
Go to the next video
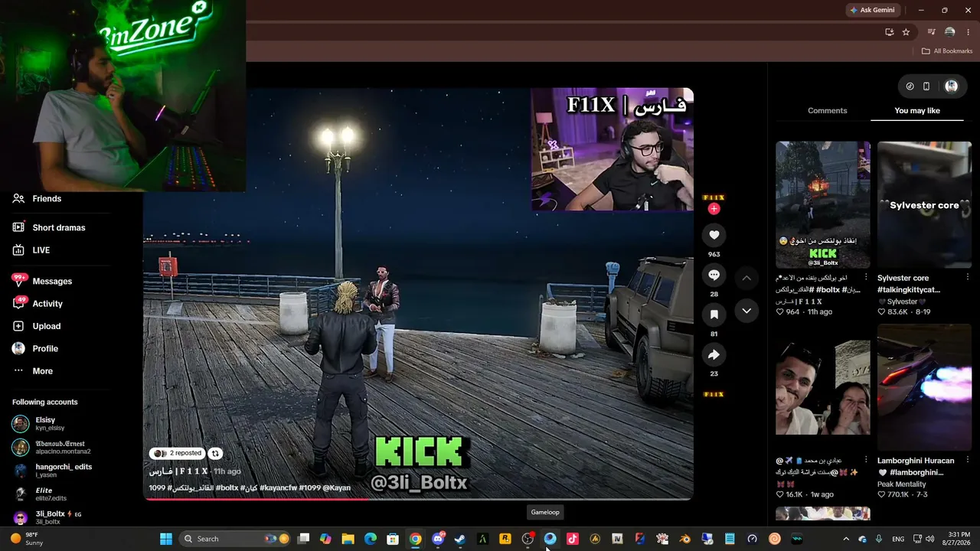746,311
